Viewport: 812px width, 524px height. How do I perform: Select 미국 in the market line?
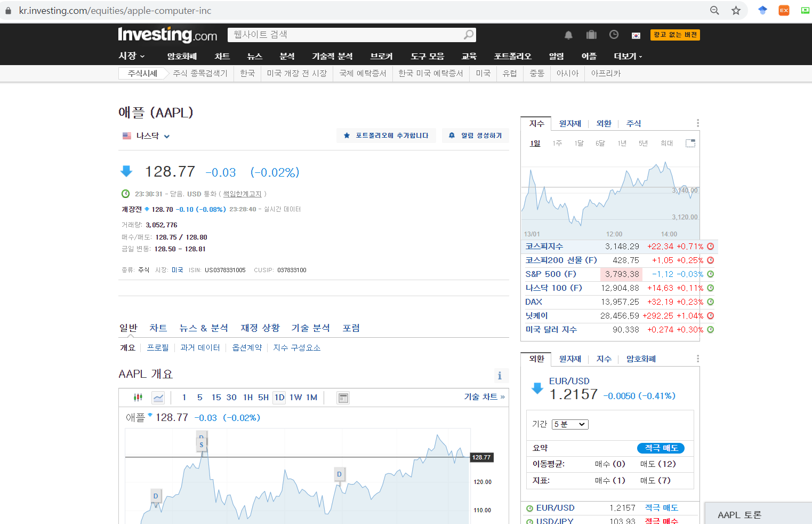[x=177, y=270]
